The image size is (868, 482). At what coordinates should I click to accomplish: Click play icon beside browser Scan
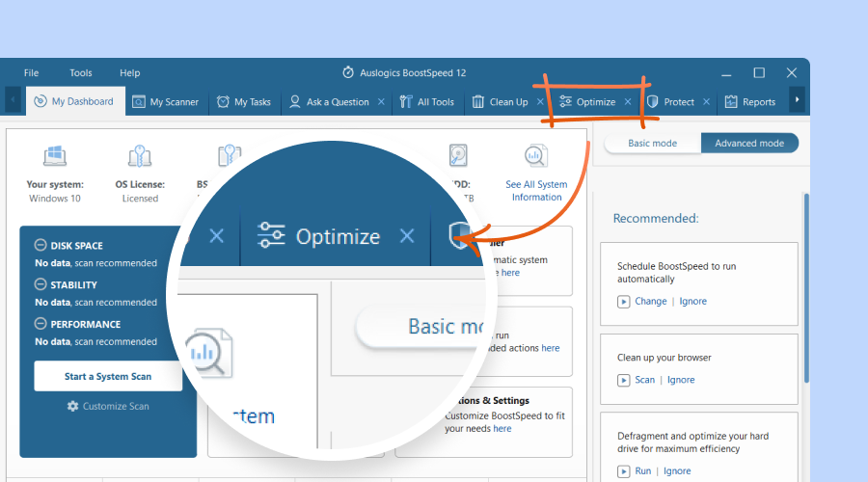624,380
